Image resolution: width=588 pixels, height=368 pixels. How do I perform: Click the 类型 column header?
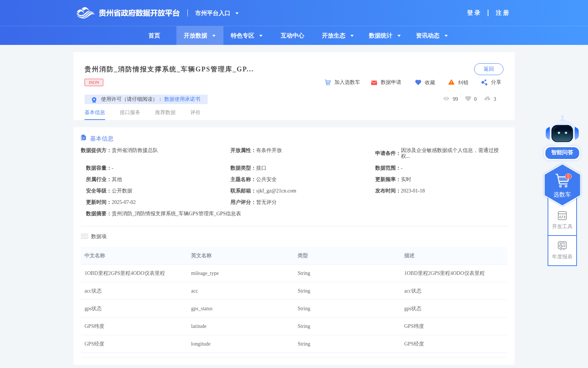[x=303, y=256]
